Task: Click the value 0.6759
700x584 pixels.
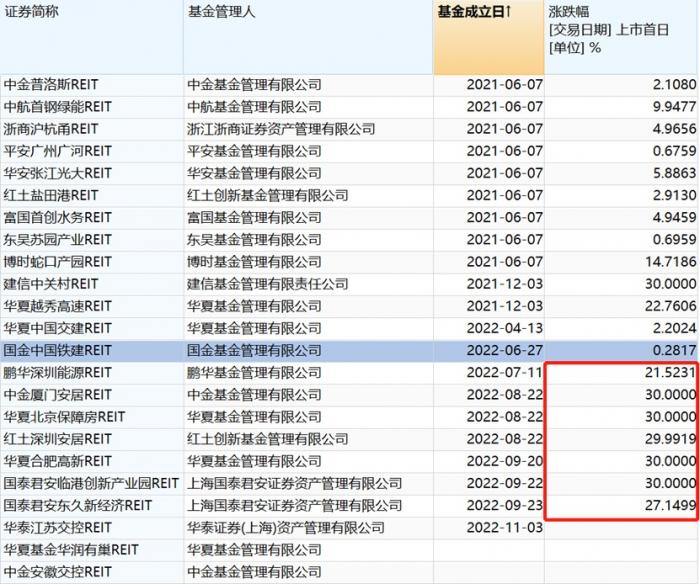Action: point(675,151)
